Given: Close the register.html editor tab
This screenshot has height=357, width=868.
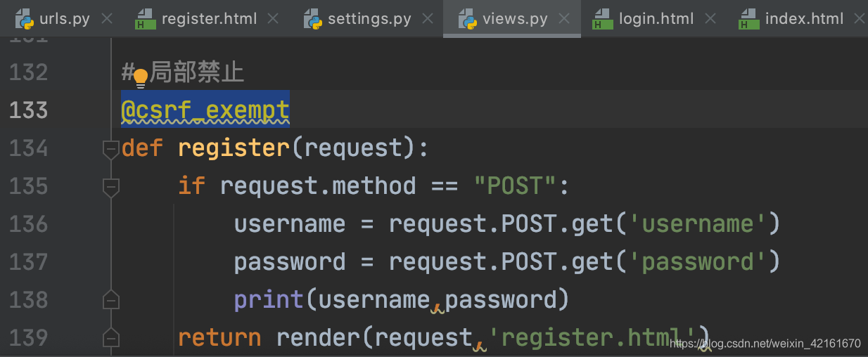Looking at the screenshot, I should tap(274, 19).
